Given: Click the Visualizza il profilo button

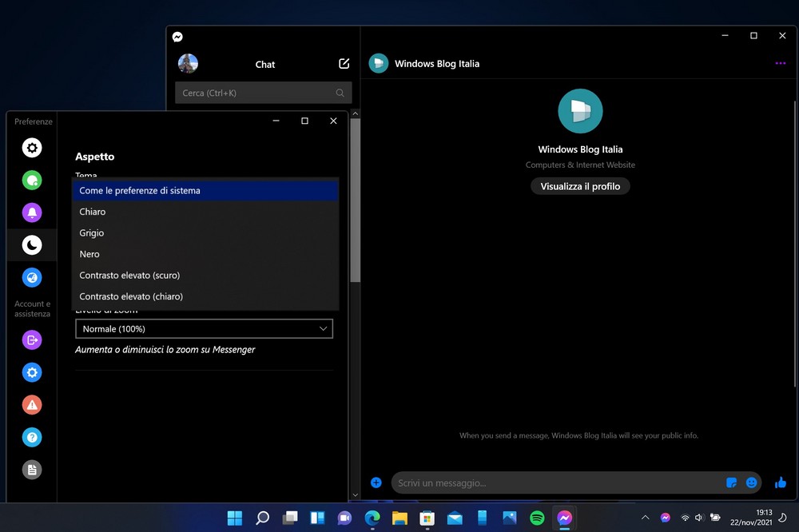Looking at the screenshot, I should pyautogui.click(x=580, y=186).
